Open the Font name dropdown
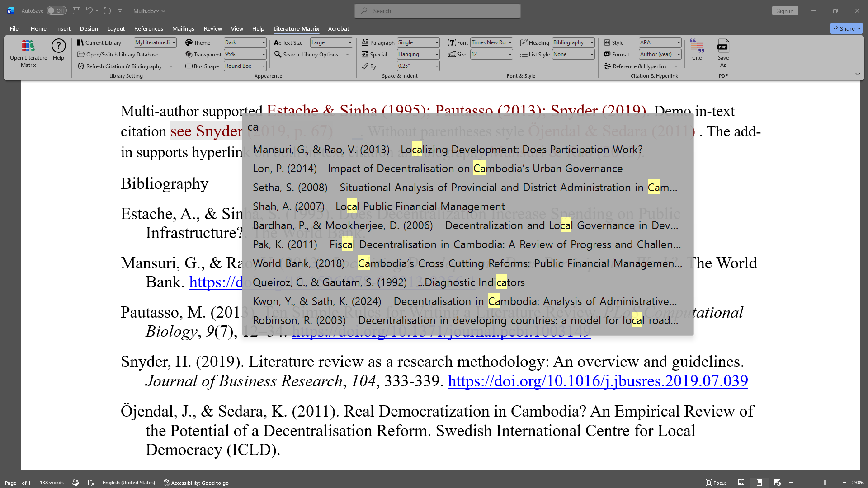The width and height of the screenshot is (868, 488). tap(491, 42)
